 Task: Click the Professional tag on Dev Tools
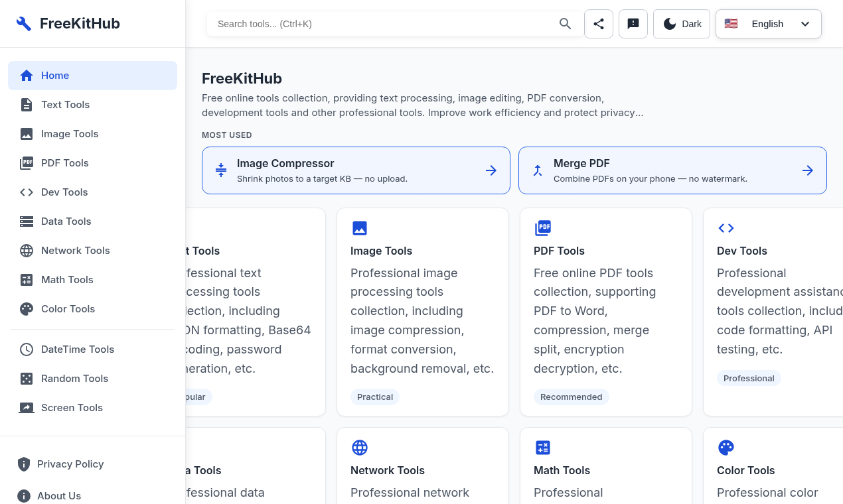click(x=749, y=378)
